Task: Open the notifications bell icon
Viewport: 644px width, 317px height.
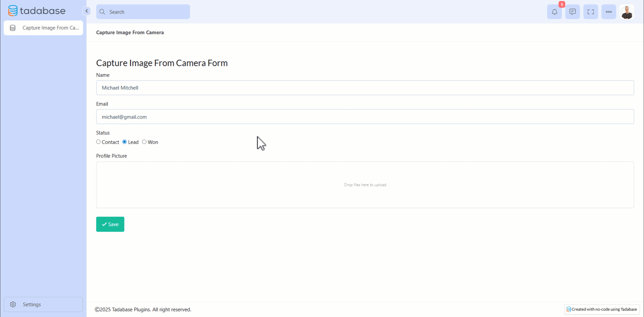Action: 554,12
